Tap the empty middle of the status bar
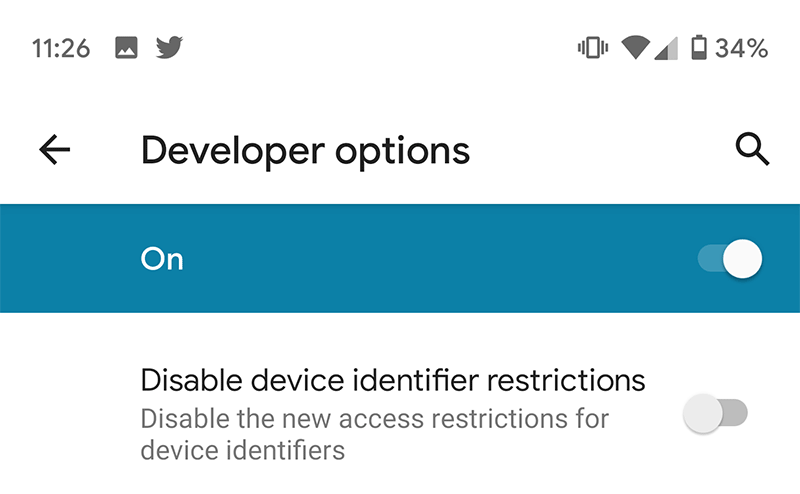Viewport: 800px width, 494px height. tap(380, 48)
